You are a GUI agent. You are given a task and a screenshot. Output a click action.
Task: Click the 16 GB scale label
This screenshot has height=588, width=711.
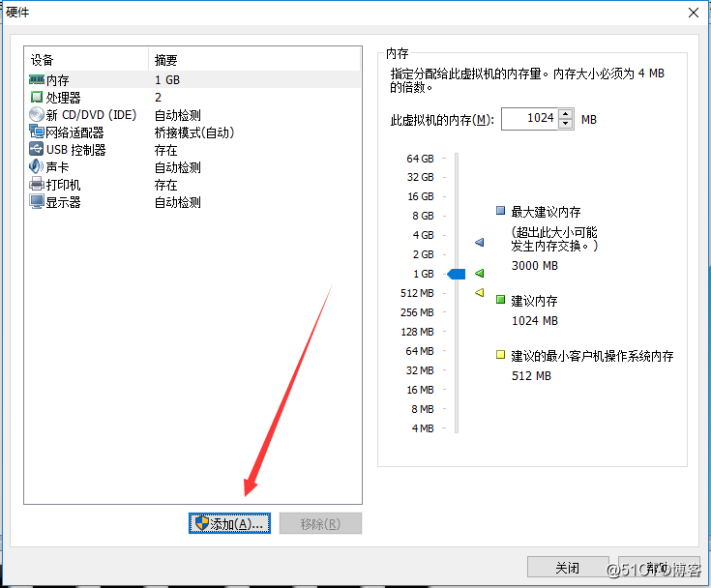[x=421, y=196]
